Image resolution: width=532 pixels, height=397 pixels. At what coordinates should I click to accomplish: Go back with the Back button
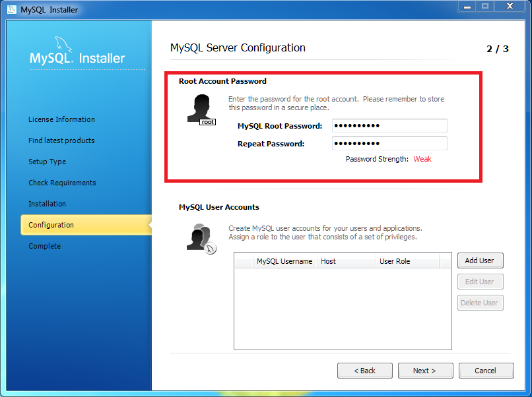pos(365,371)
